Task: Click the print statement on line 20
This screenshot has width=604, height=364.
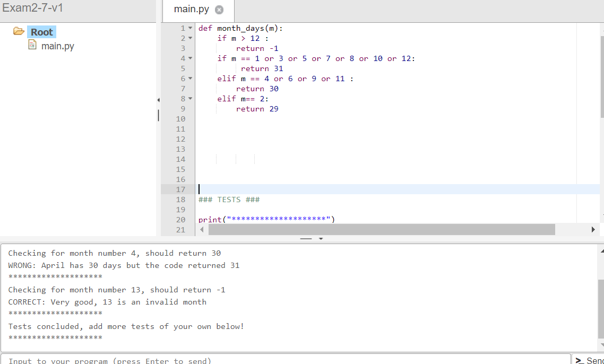Action: 266,220
